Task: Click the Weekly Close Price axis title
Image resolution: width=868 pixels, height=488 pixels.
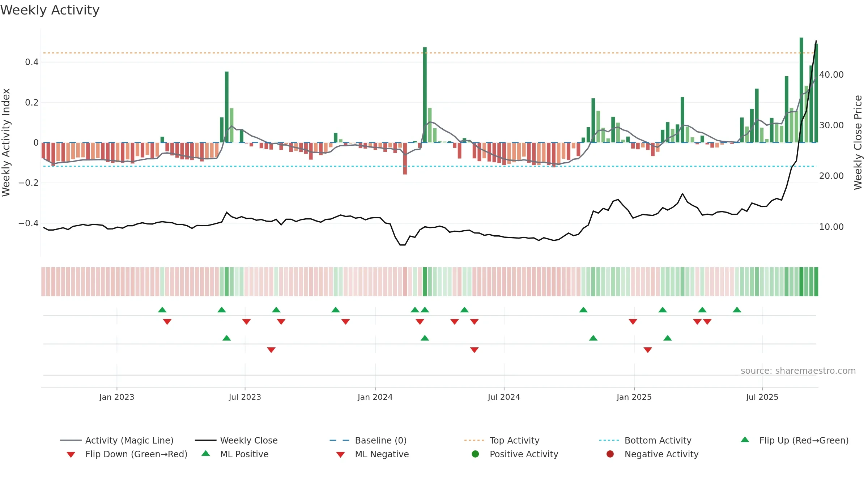Action: point(858,142)
